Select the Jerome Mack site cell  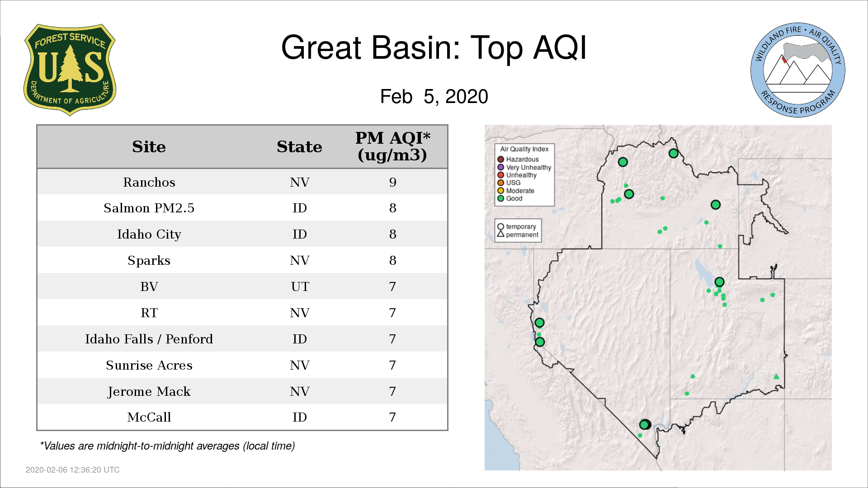point(149,391)
